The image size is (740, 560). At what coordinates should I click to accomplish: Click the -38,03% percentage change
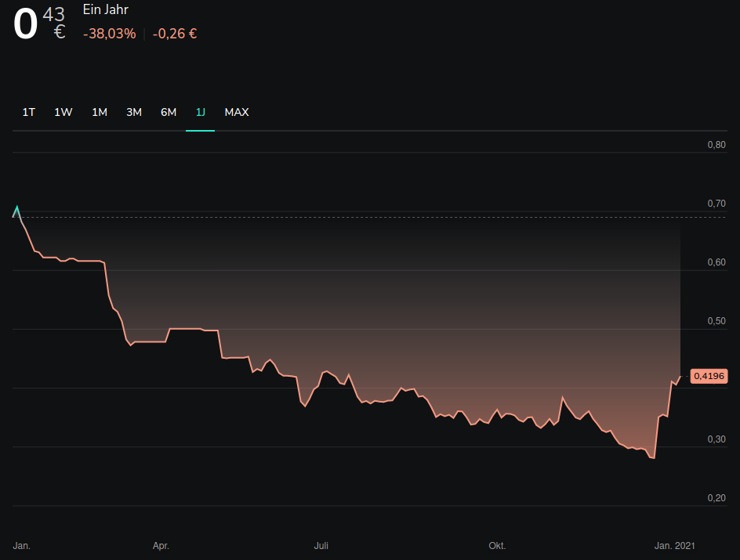point(109,34)
